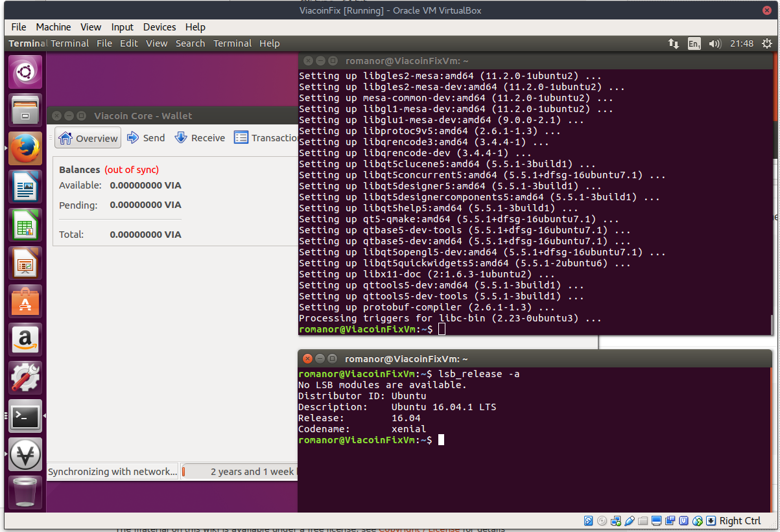
Task: Click the VirtualBox keyboard capture arrow icon
Action: pyautogui.click(x=711, y=521)
